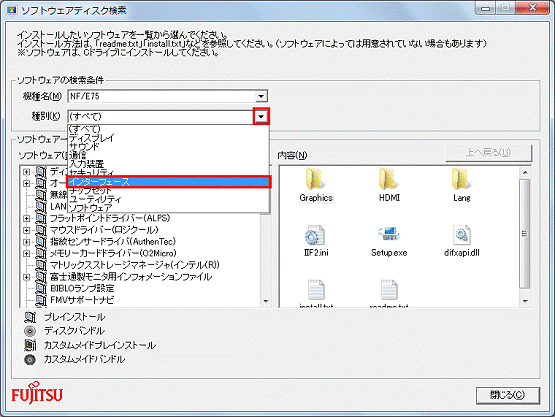Image resolution: width=555 pixels, height=417 pixels.
Task: Select the Setup.exe installer icon
Action: [389, 235]
